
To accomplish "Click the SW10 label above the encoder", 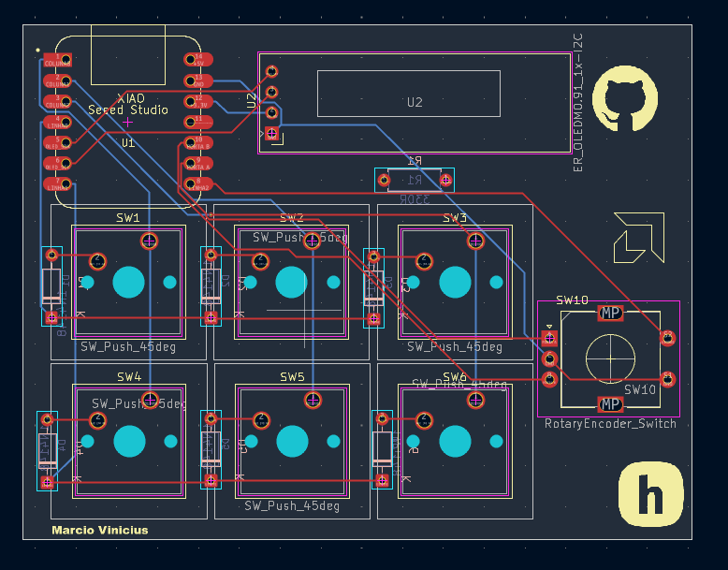I will click(572, 300).
